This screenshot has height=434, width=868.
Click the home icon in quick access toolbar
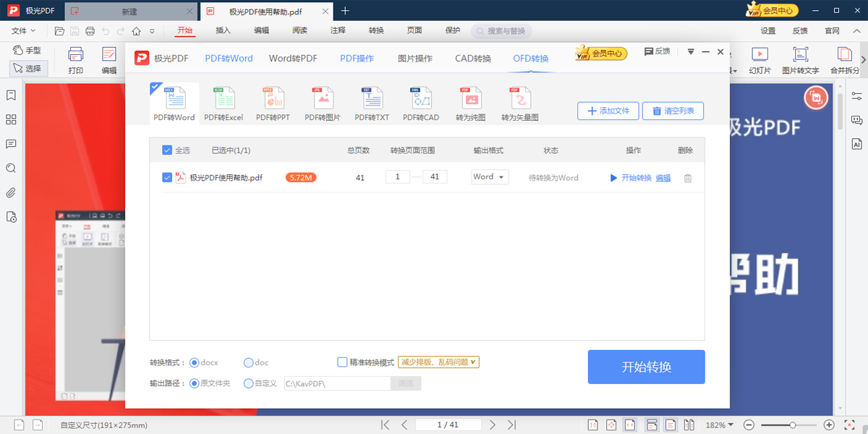click(137, 31)
